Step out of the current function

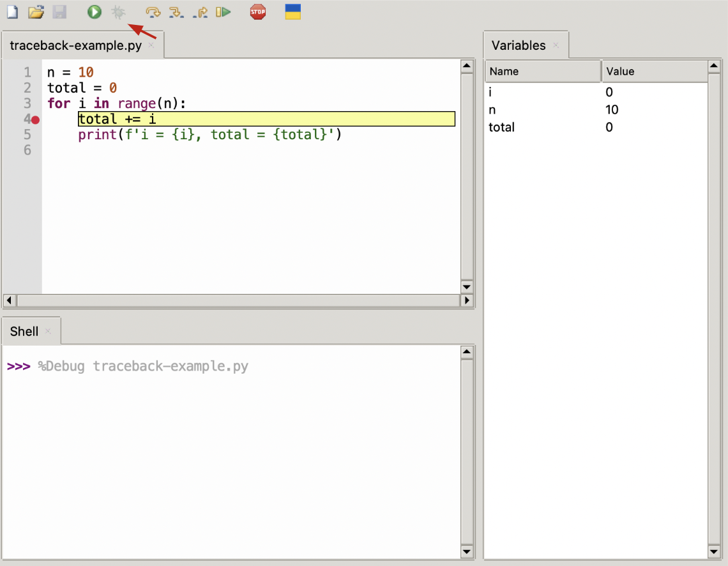point(200,11)
